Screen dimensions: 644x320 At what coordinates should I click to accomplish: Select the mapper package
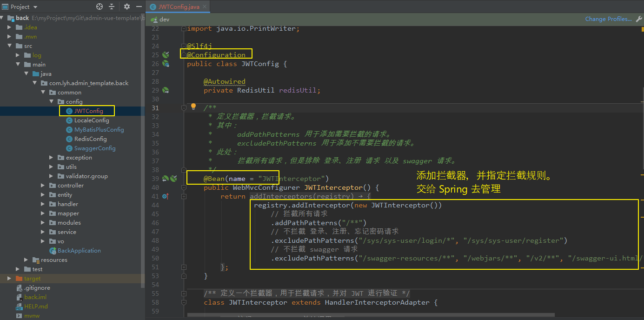68,213
